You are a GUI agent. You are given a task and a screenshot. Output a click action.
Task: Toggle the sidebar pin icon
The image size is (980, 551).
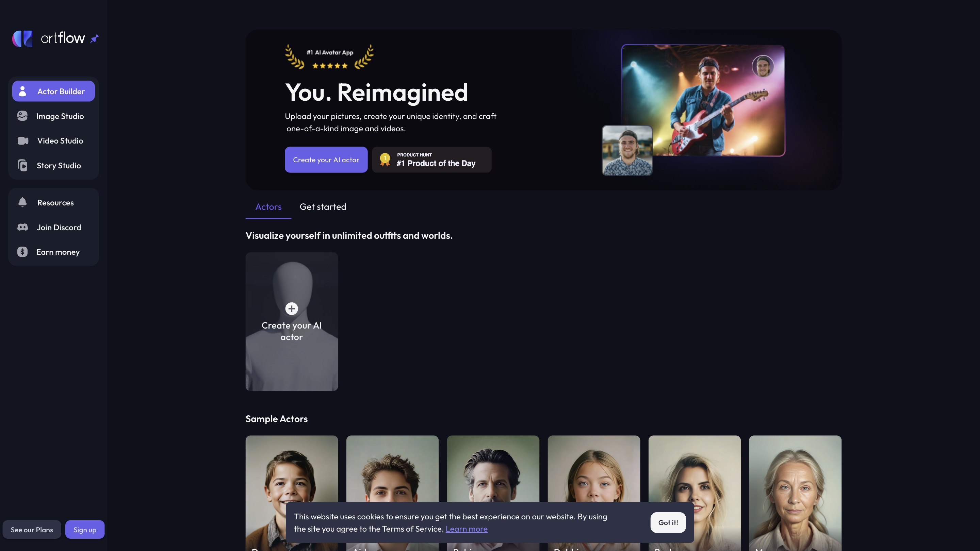pyautogui.click(x=94, y=39)
